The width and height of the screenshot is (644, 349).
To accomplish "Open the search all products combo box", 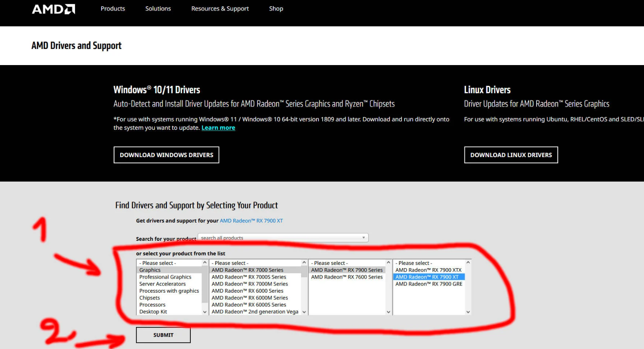I will (x=283, y=238).
